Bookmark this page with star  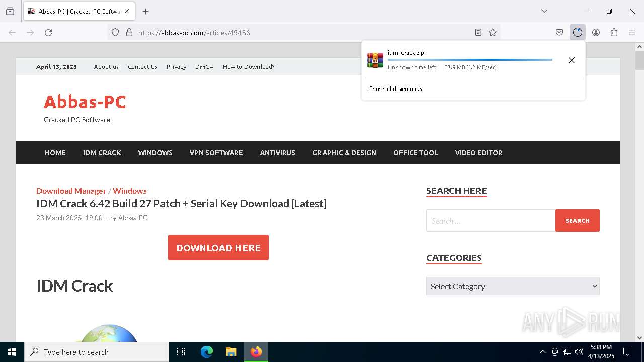(493, 32)
